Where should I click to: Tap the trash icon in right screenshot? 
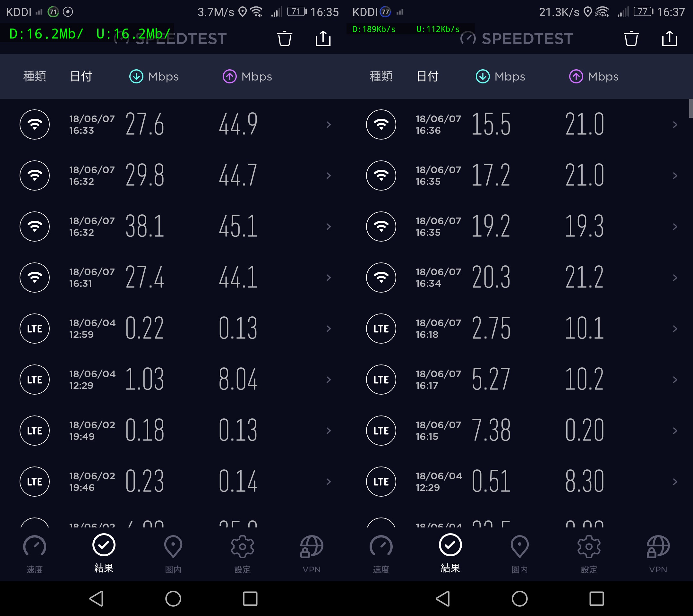click(x=631, y=38)
